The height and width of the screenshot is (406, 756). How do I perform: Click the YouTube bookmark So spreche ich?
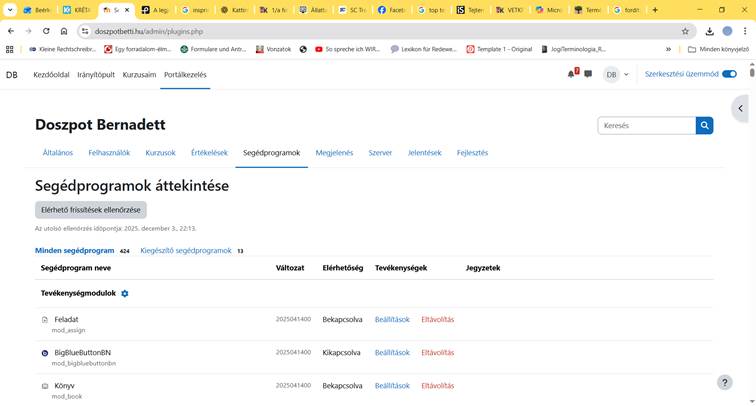pyautogui.click(x=347, y=49)
